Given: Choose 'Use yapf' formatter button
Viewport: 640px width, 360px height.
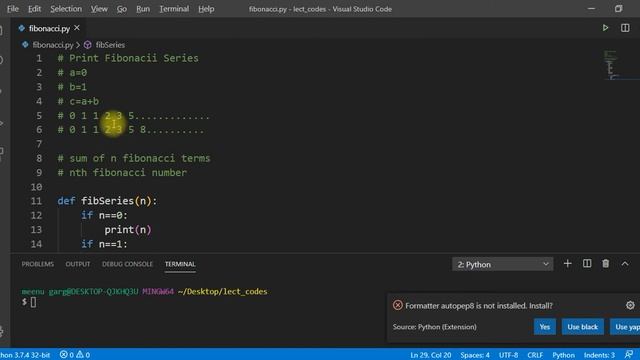Looking at the screenshot, I should click(x=625, y=327).
